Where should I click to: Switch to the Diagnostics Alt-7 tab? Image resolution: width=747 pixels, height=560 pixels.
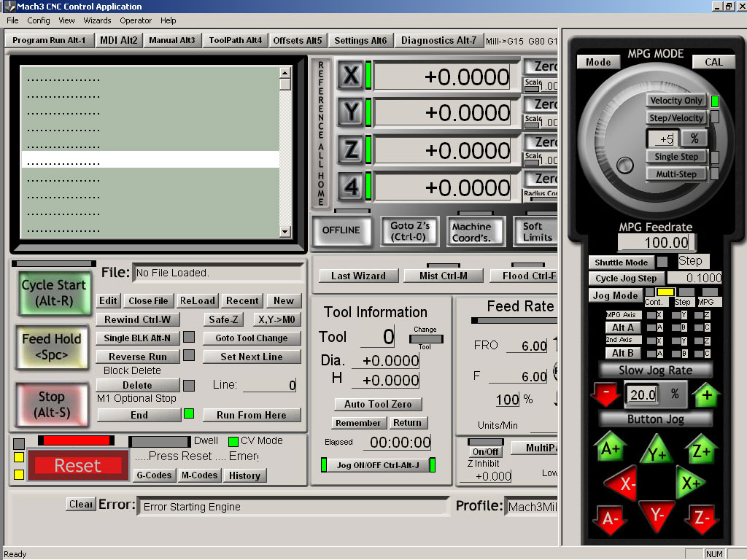[x=438, y=41]
